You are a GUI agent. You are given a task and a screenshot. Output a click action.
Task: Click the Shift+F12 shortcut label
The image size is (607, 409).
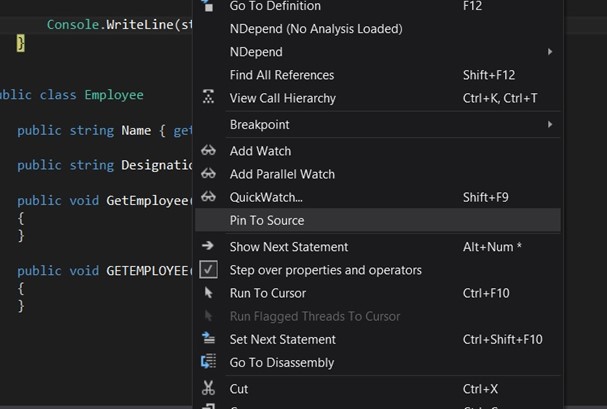point(489,75)
